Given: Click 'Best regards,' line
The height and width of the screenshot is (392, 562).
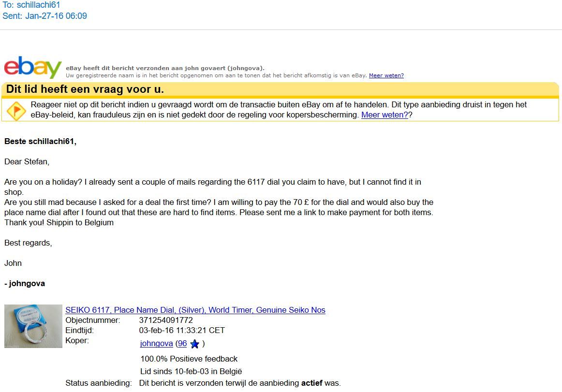Looking at the screenshot, I should pyautogui.click(x=28, y=243).
